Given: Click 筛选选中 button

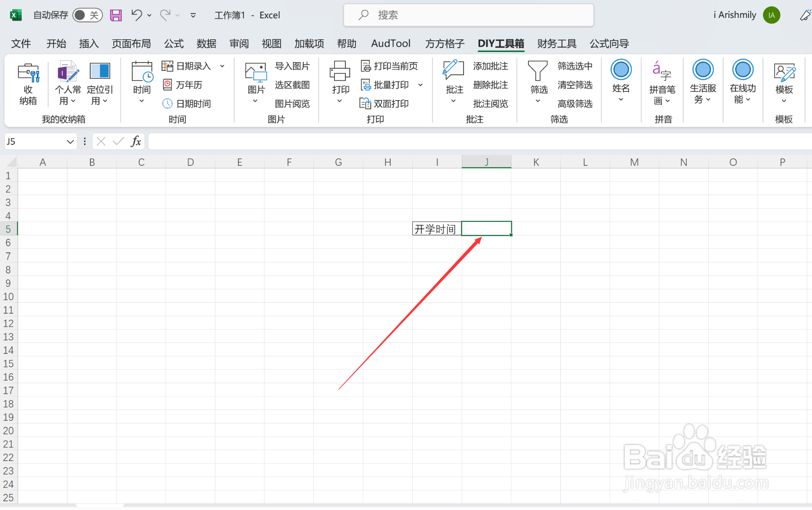Looking at the screenshot, I should click(x=575, y=66).
